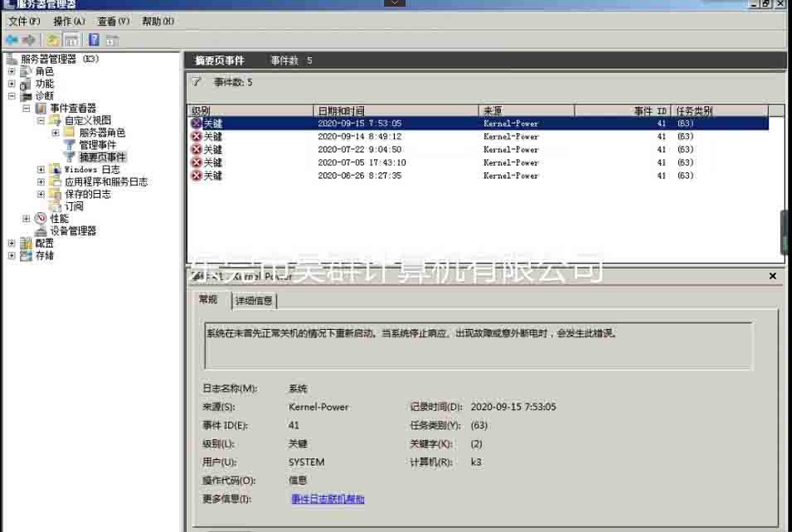Close the event details pane with X
Screen dimensions: 792x532
773,276
